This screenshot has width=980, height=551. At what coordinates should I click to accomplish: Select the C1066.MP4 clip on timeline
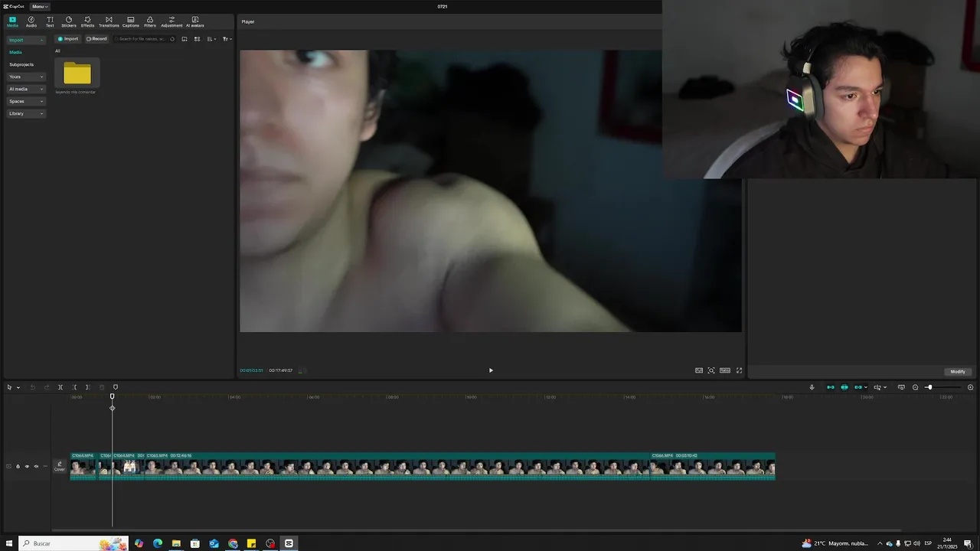(x=712, y=466)
